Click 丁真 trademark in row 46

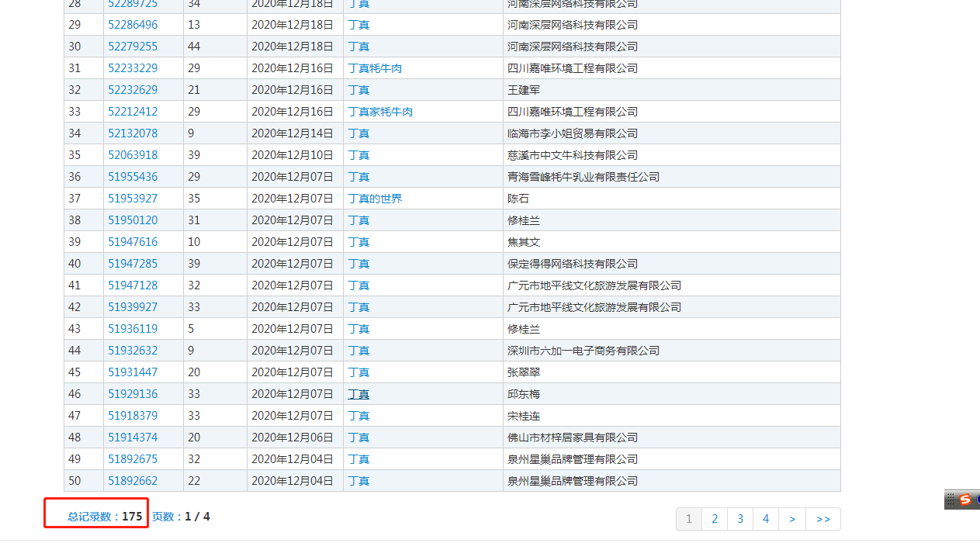coord(358,394)
